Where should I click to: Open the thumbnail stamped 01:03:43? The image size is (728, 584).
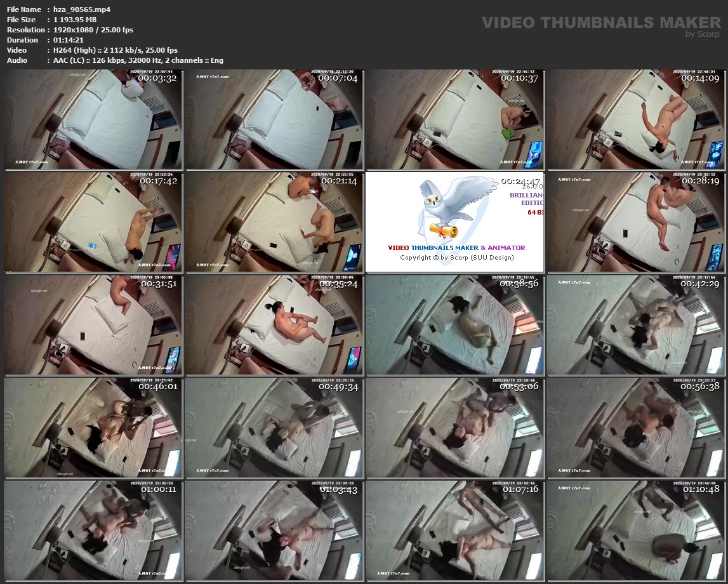275,531
